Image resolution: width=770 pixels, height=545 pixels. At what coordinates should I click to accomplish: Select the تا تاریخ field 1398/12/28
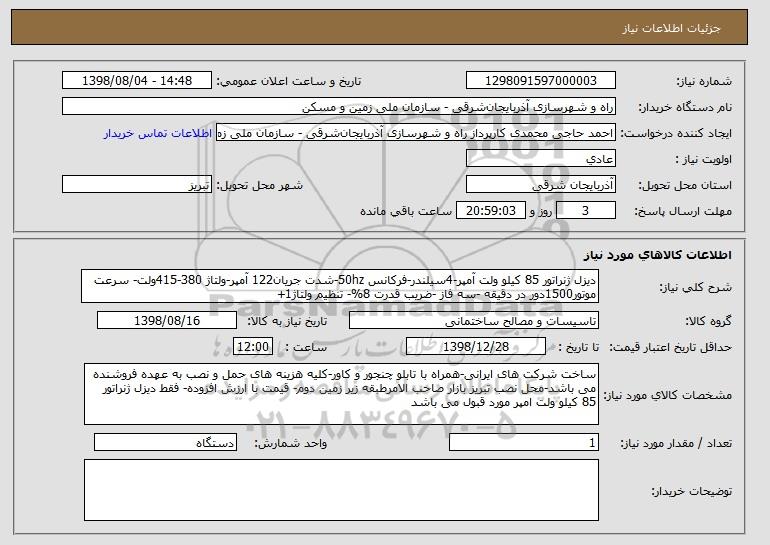[476, 347]
